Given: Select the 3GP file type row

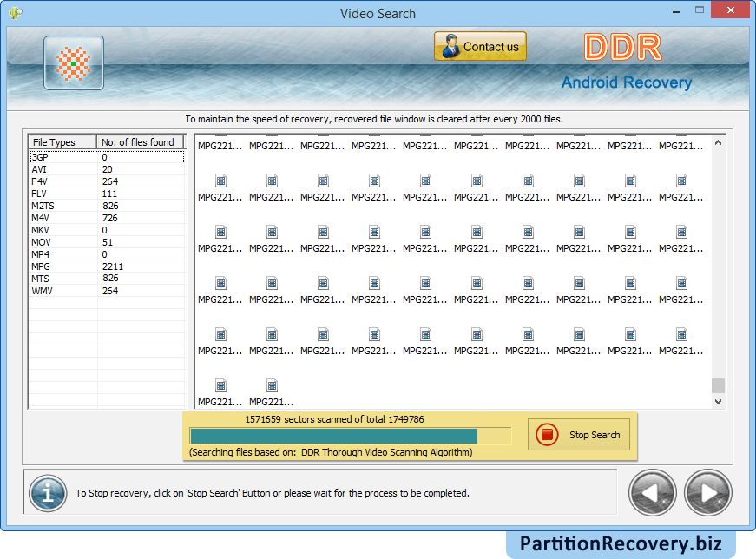Looking at the screenshot, I should pos(107,157).
